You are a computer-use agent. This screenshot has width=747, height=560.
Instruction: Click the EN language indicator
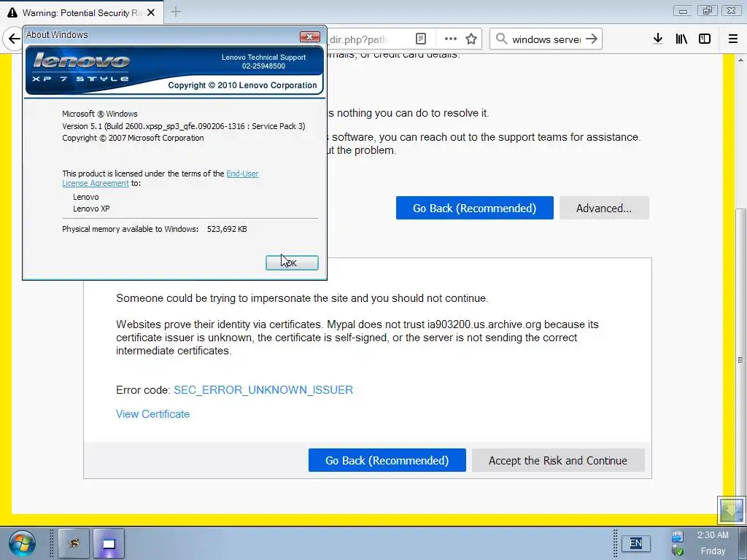point(635,543)
